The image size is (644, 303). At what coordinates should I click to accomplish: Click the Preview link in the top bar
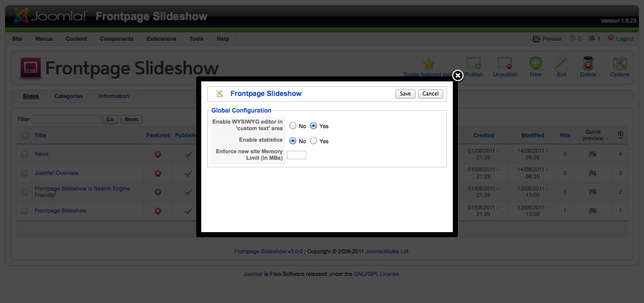552,39
